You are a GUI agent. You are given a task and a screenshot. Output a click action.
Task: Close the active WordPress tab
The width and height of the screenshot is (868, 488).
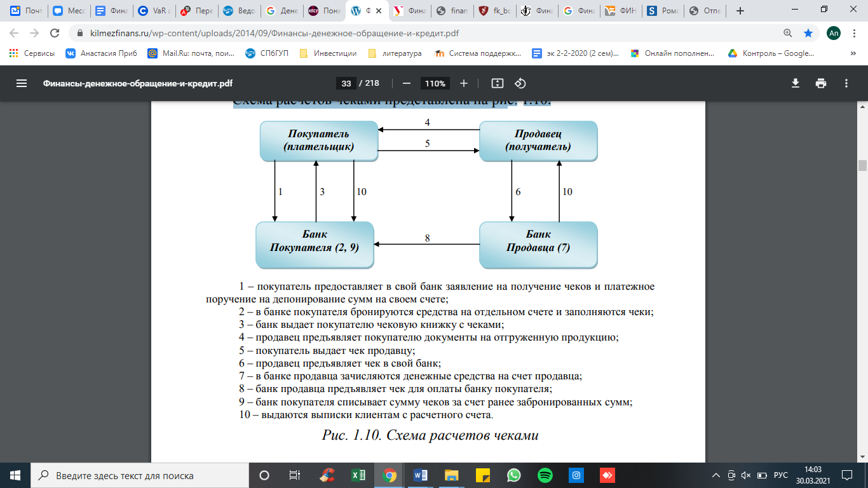379,11
